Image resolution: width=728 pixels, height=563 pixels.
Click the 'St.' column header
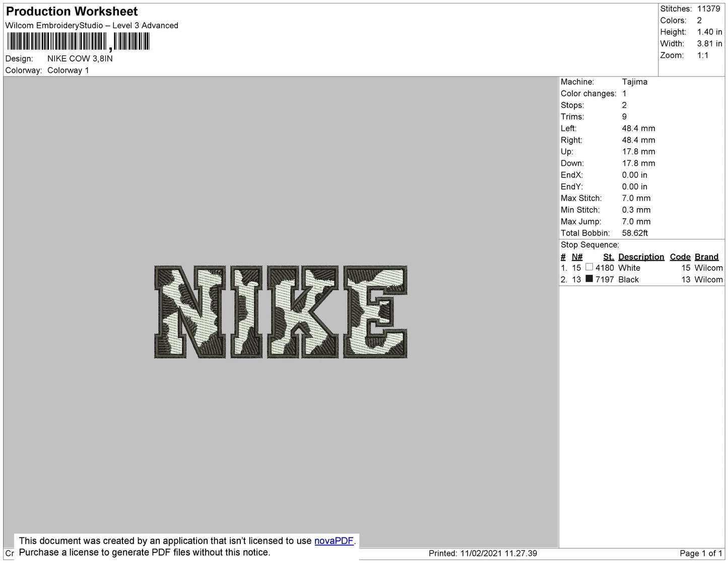pos(608,257)
